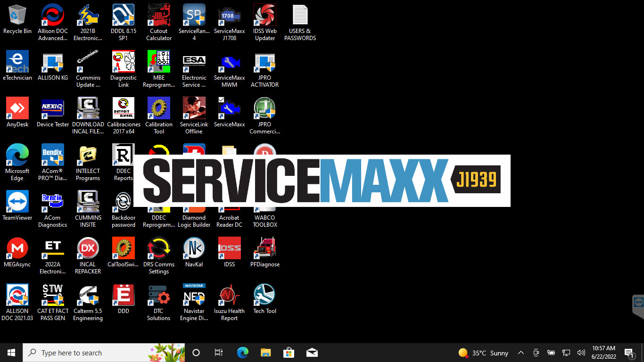The image size is (644, 362).
Task: Launch IDSS Web Updater shortcut
Action: pos(265,22)
